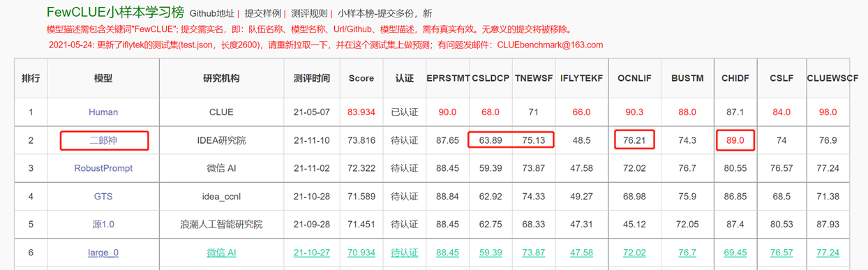Click the 排行 column header

tap(31, 79)
